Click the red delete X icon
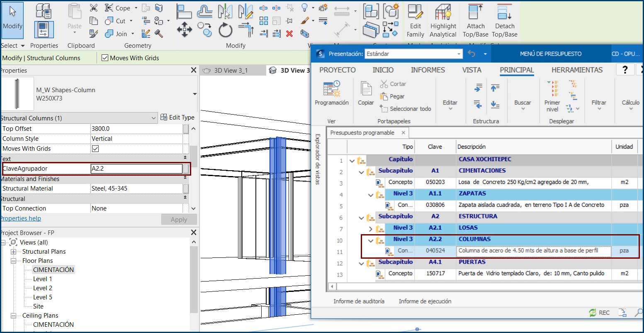Image resolution: width=644 pixels, height=333 pixels. tap(289, 34)
